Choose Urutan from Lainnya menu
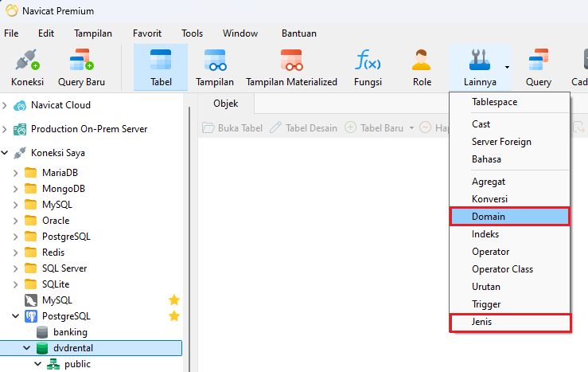 pyautogui.click(x=510, y=287)
